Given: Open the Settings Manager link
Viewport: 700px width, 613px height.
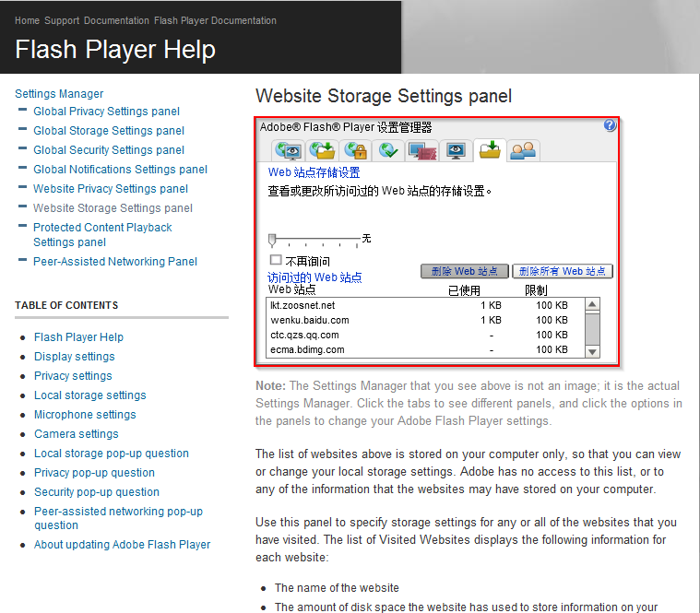Looking at the screenshot, I should (59, 94).
